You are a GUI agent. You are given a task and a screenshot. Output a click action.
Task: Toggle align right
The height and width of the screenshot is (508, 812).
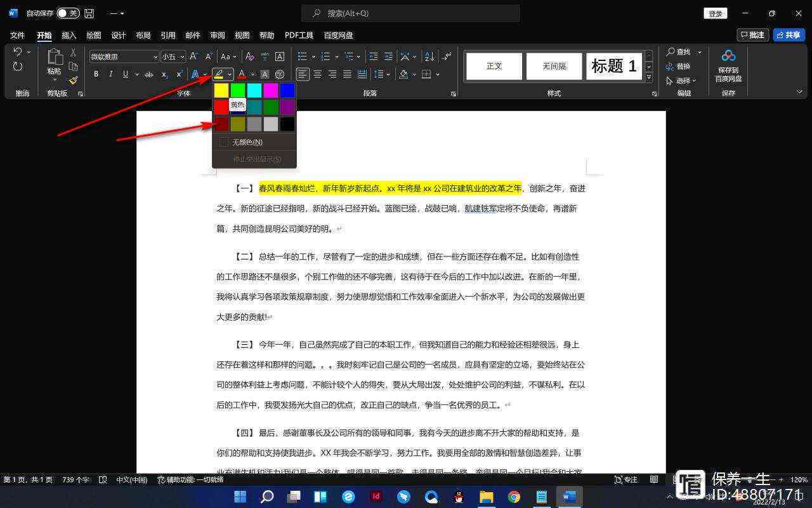332,74
